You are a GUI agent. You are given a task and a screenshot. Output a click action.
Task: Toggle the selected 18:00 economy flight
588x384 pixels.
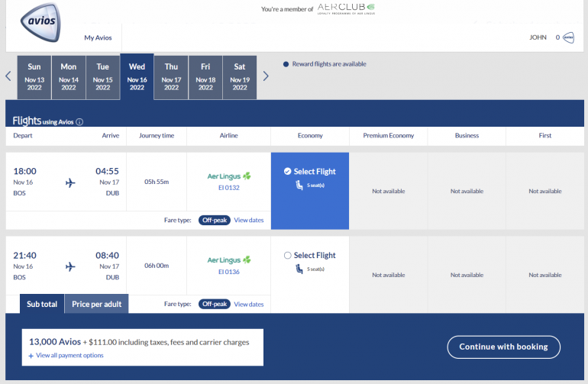[287, 172]
